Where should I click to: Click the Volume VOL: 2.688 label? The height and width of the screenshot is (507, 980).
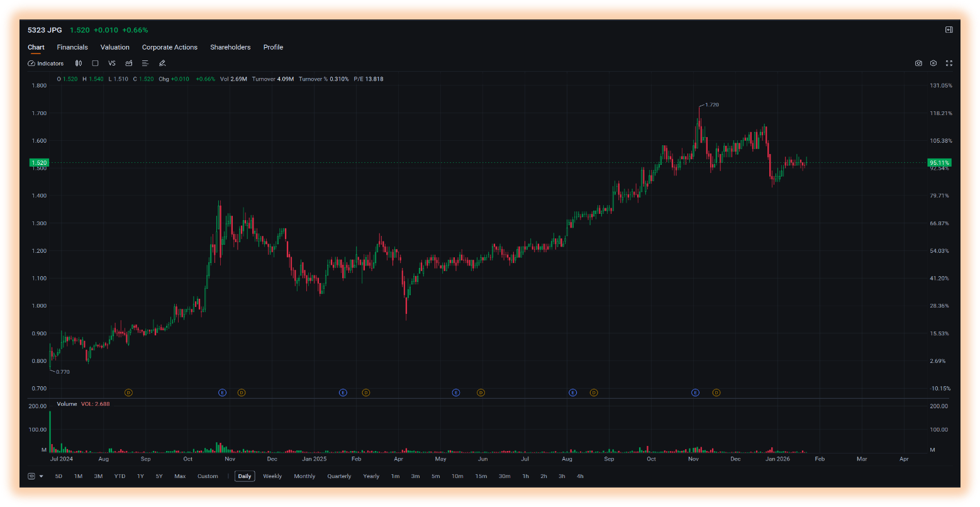click(83, 404)
